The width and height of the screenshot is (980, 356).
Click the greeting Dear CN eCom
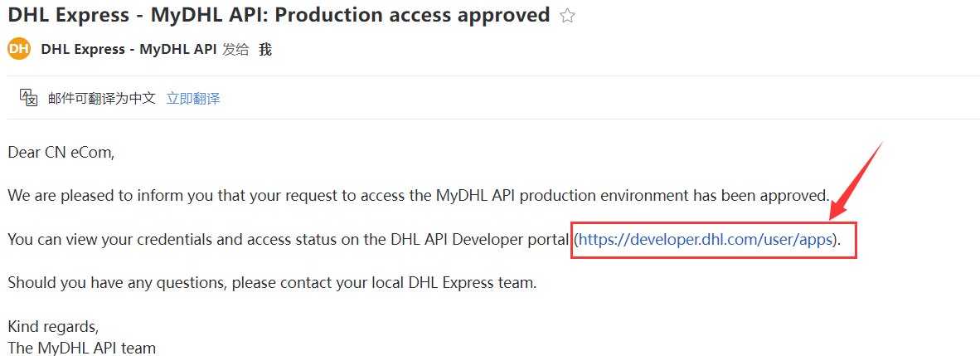pos(61,152)
